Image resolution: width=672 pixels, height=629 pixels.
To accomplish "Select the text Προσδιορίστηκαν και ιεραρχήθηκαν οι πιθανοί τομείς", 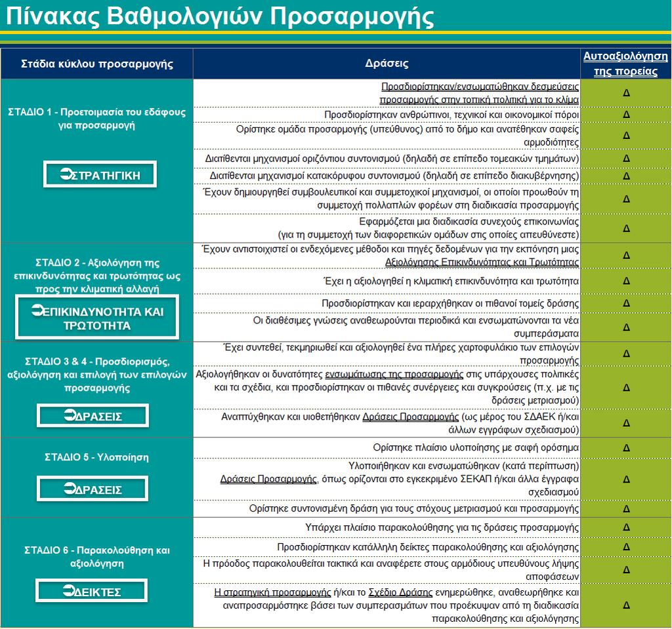I will 450,304.
